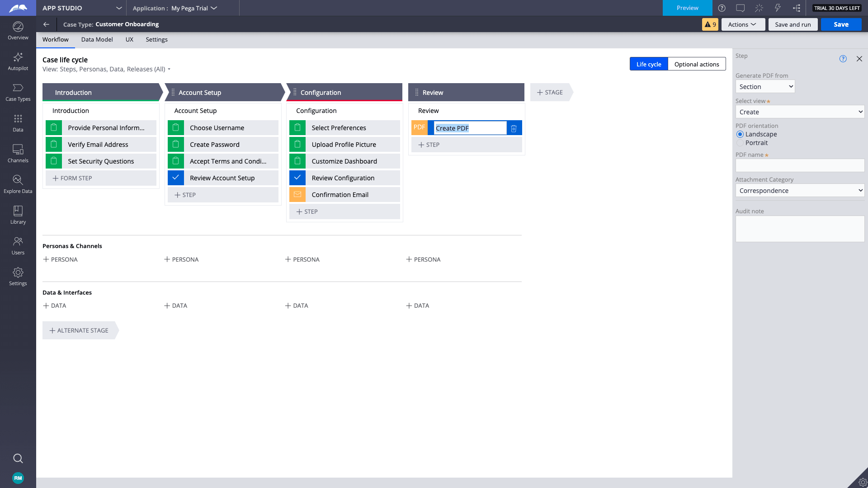Open the help question-mark icon in top bar
This screenshot has height=488, width=868.
722,8
